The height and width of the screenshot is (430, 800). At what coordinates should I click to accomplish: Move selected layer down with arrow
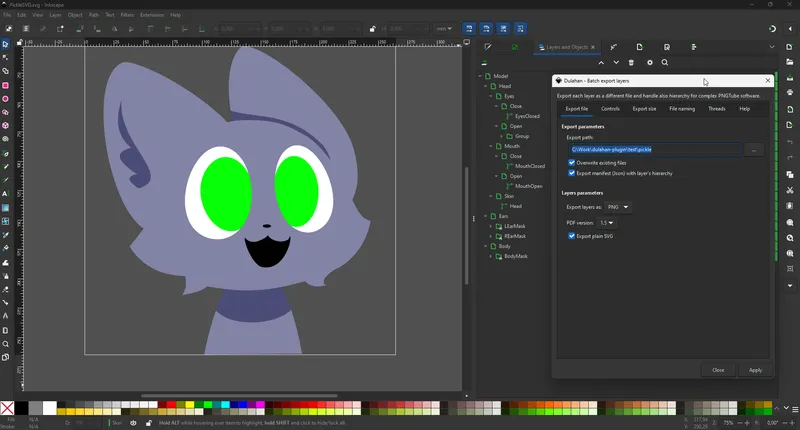[616, 62]
